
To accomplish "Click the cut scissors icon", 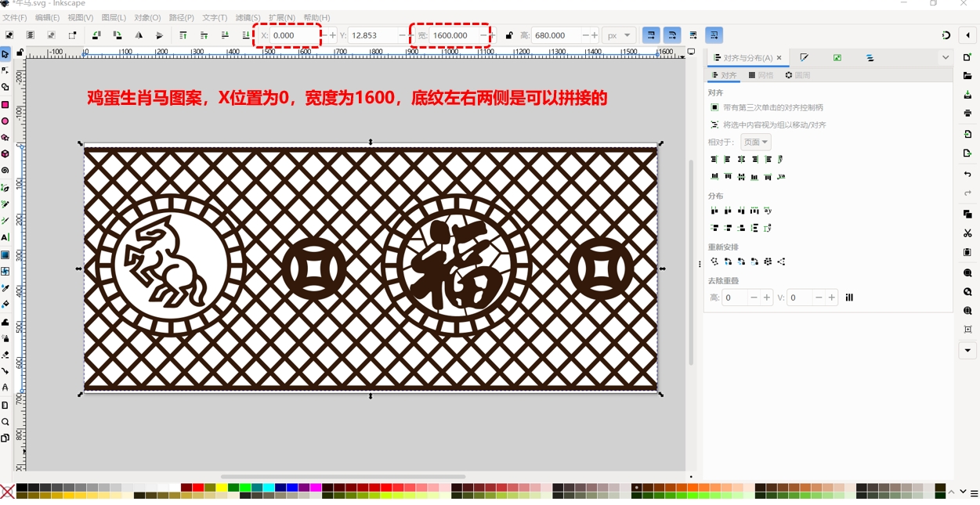I will coord(967,233).
